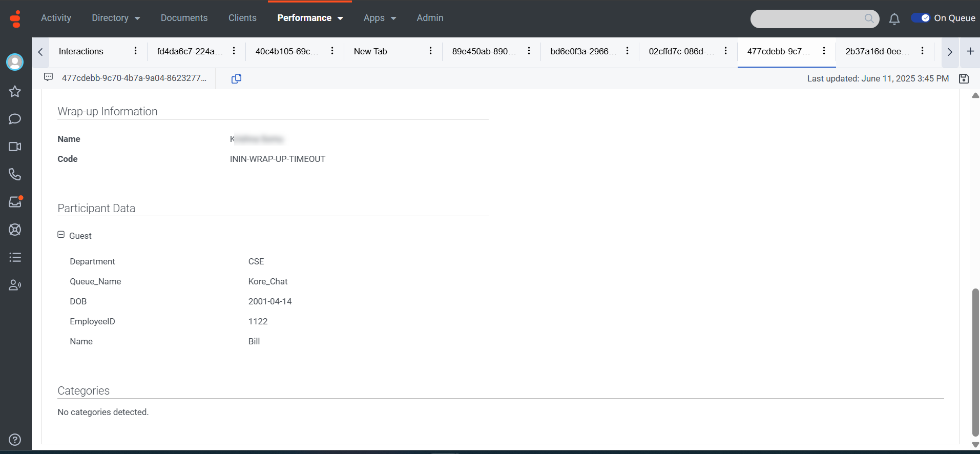Image resolution: width=980 pixels, height=454 pixels.
Task: Click the copy interaction ID icon
Action: coord(236,78)
